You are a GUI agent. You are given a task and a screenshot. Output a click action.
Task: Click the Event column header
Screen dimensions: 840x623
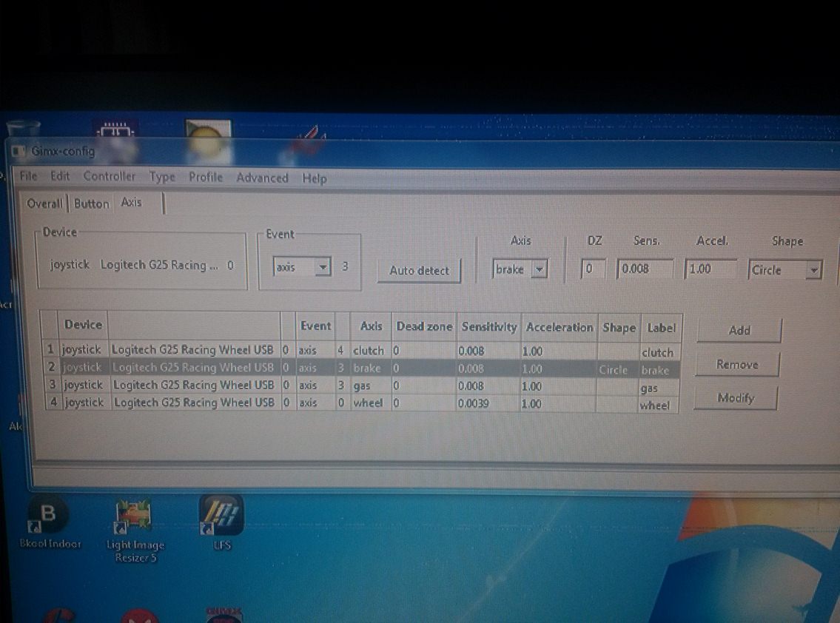pos(315,326)
